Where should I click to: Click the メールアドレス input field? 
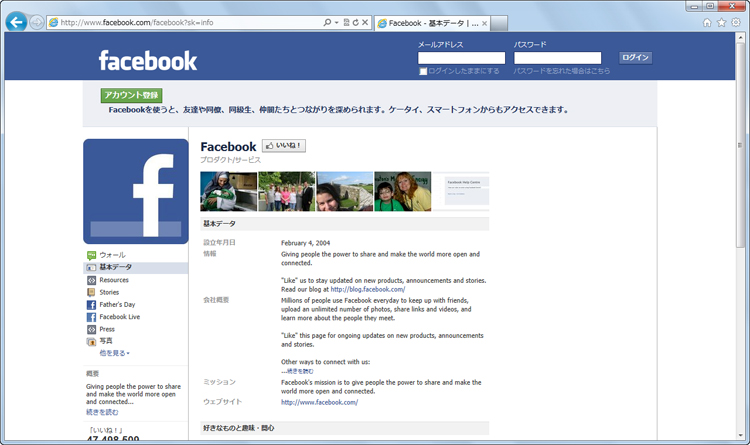coord(462,58)
